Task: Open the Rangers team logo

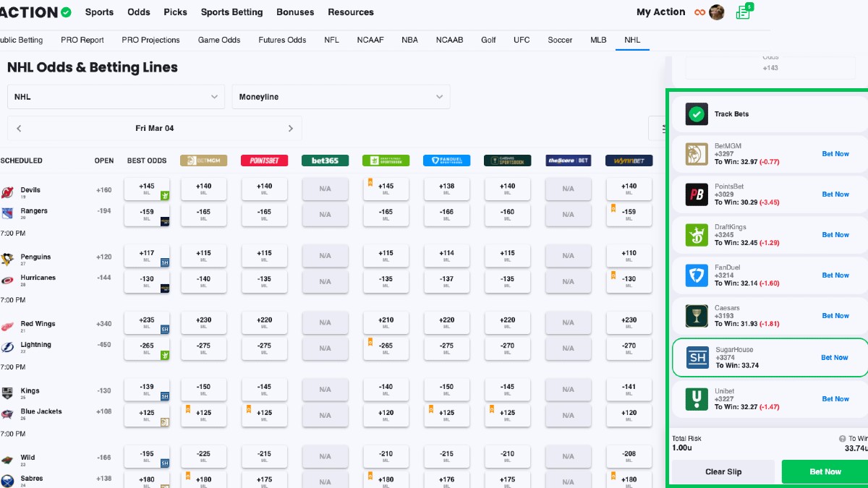Action: tap(7, 213)
